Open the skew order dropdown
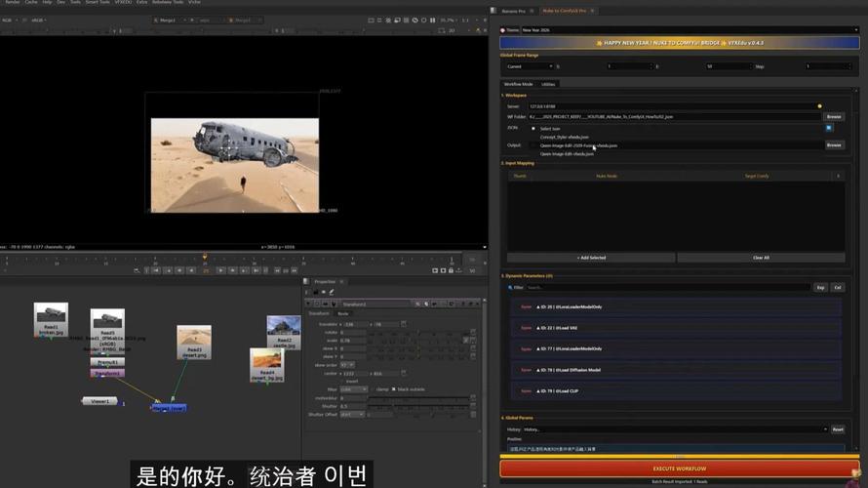 click(x=347, y=365)
